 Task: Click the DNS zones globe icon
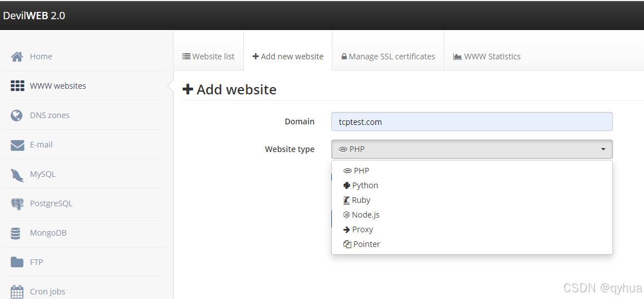[17, 115]
